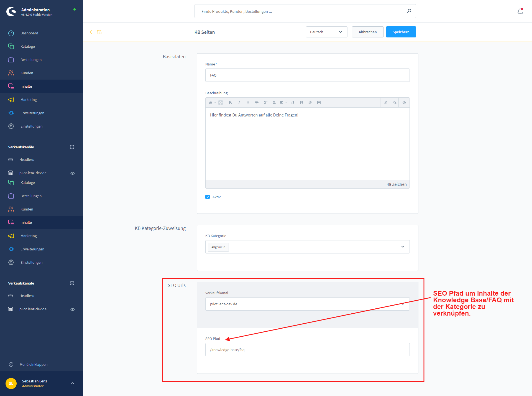Click the Shopware logo in the sidebar header
Image resolution: width=532 pixels, height=396 pixels.
11,12
